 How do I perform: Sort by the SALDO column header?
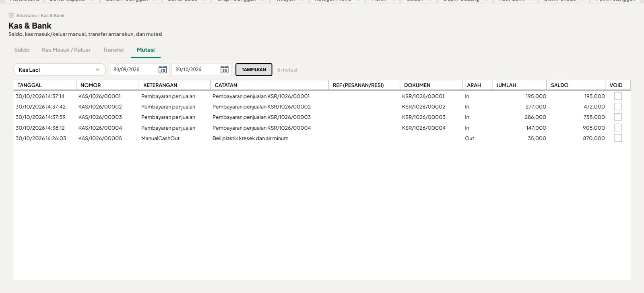(x=576, y=85)
